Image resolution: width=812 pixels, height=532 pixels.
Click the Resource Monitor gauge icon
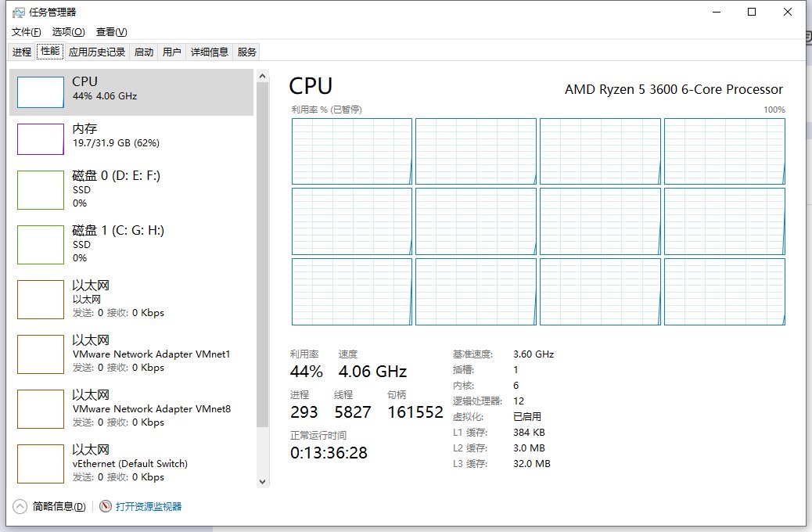106,507
